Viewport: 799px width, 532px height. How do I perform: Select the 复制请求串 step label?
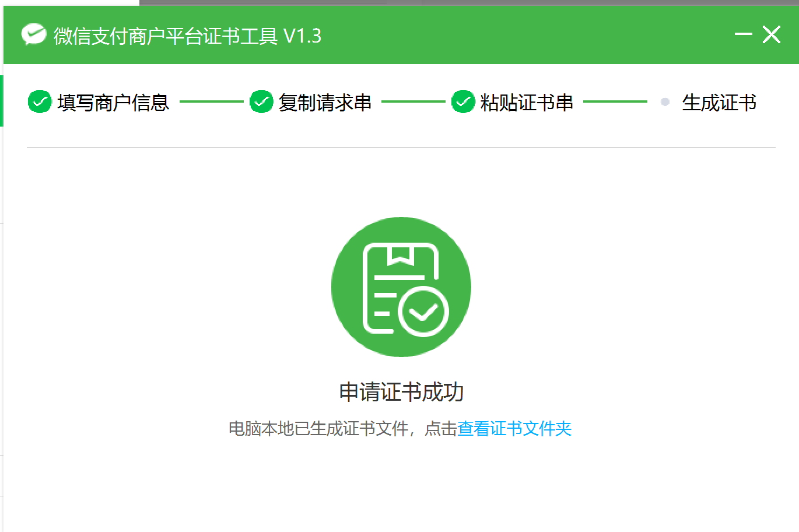click(x=325, y=103)
